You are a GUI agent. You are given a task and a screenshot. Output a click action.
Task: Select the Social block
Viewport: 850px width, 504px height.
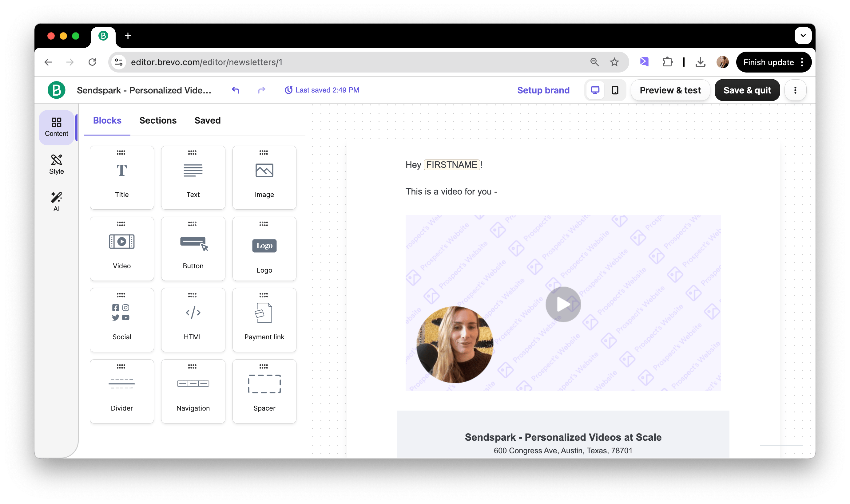(x=122, y=320)
